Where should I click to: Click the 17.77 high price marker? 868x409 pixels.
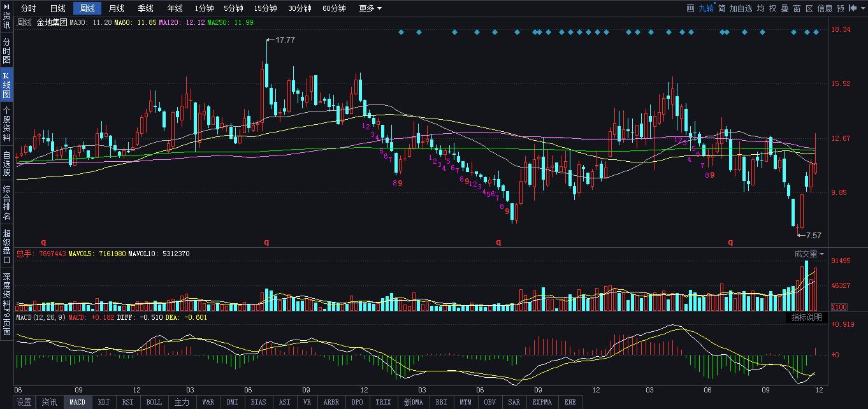(284, 39)
